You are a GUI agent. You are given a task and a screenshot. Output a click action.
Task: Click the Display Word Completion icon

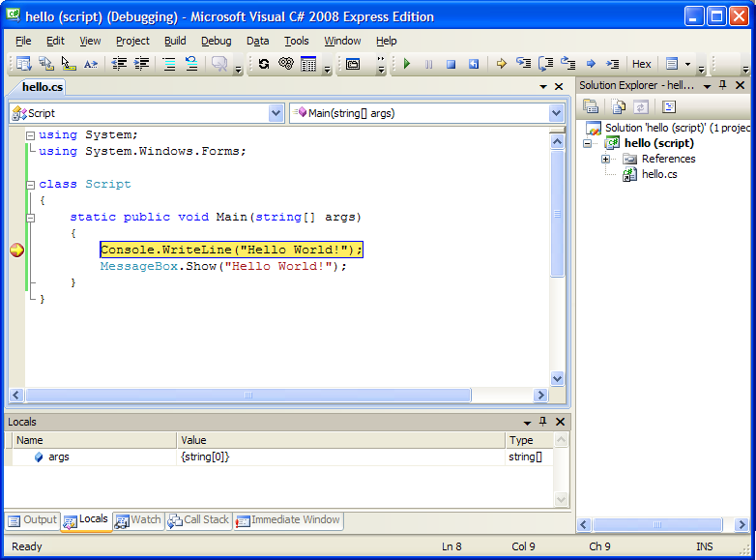click(x=91, y=64)
